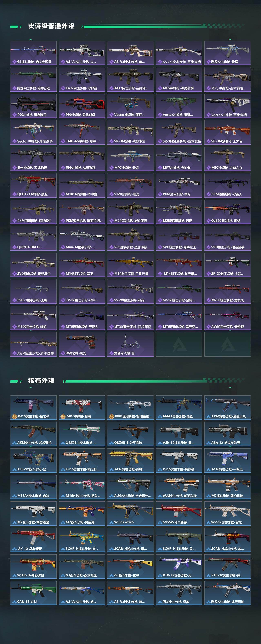Viewport: 261px width, 644px height.
Task: Open the 沙漠之鹰-曙光 pistol skin
Action: tap(82, 344)
